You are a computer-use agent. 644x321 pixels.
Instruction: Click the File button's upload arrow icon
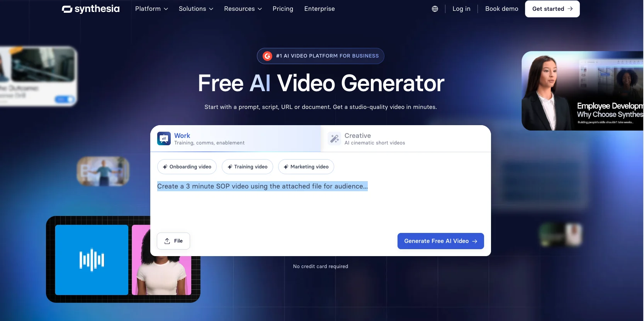point(167,241)
